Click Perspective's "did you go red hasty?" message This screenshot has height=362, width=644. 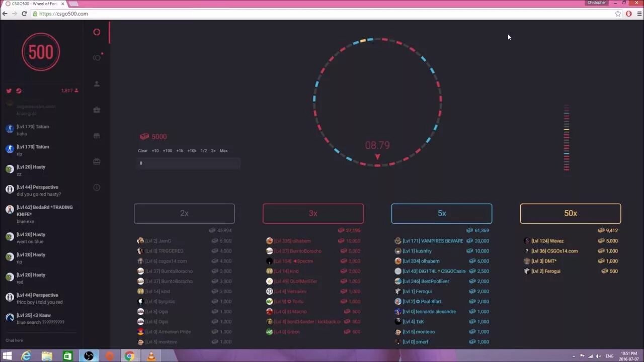[x=39, y=195]
